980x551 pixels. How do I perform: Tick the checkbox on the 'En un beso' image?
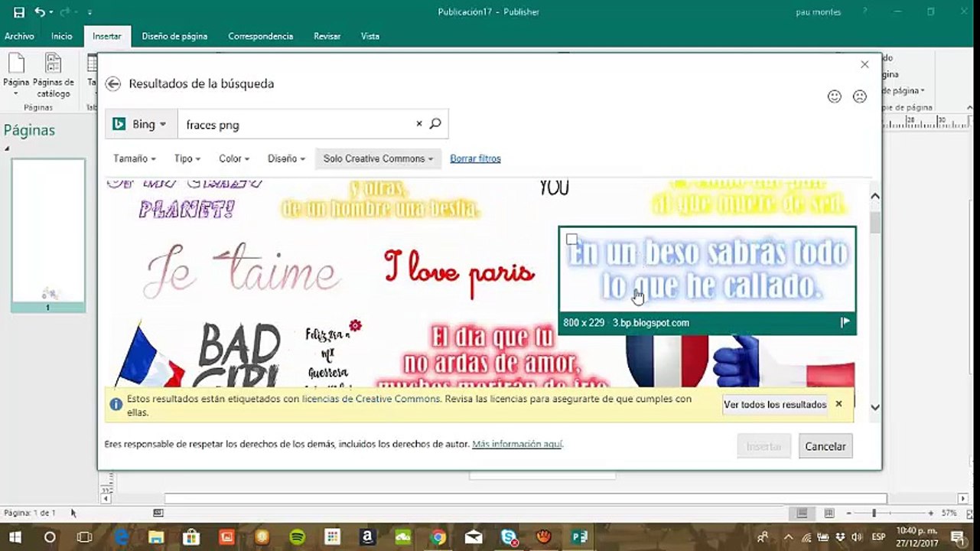571,240
